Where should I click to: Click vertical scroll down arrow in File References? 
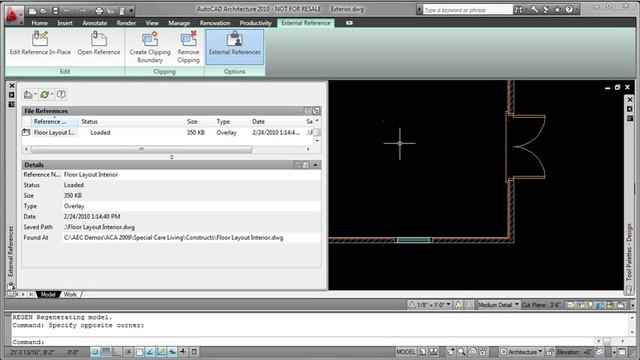click(x=317, y=140)
